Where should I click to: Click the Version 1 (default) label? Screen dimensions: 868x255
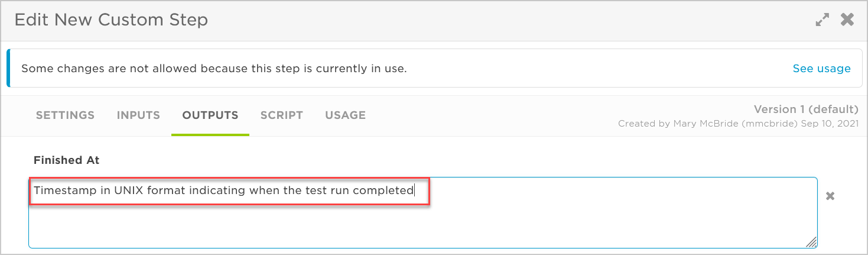[806, 109]
